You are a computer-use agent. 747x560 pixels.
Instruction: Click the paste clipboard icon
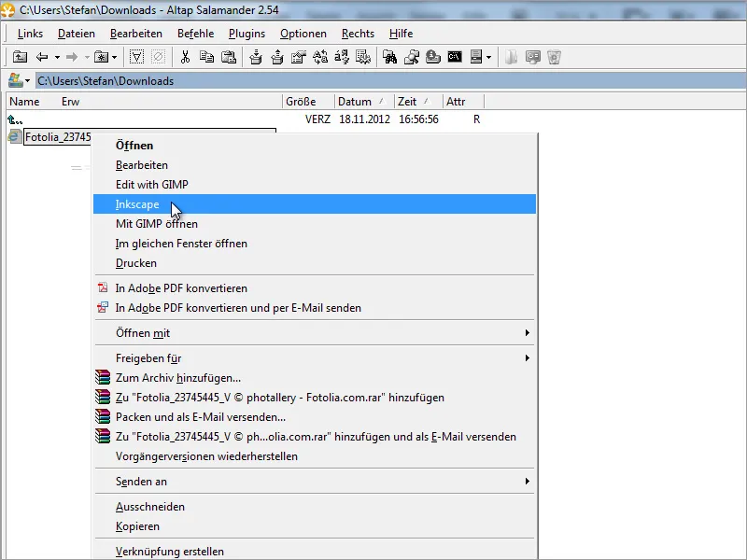229,57
